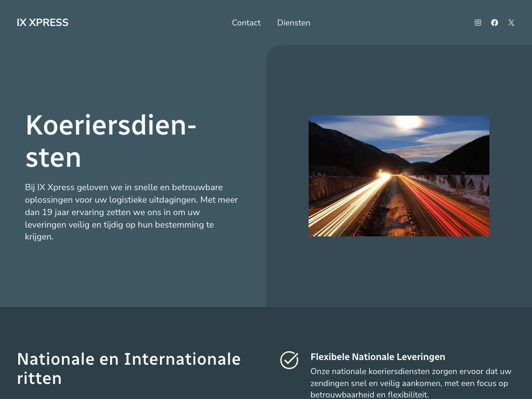The height and width of the screenshot is (399, 532).
Task: Click the IX XPRESS site logo
Action: point(43,22)
